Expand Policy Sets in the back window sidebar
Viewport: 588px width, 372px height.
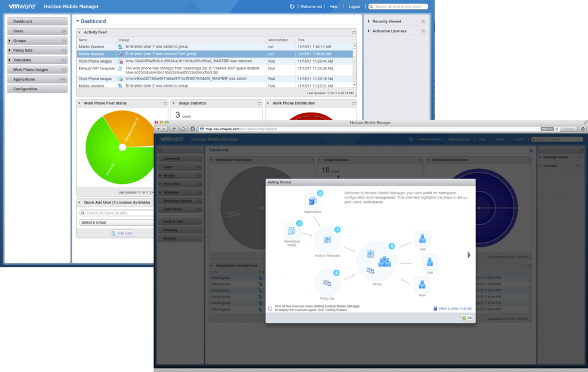(x=10, y=50)
